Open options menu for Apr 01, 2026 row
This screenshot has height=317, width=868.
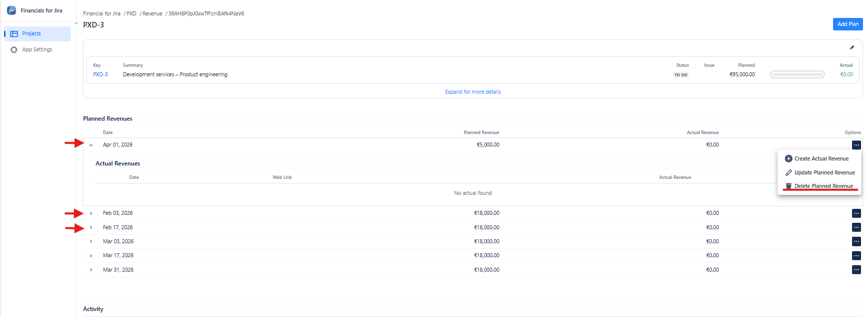(x=857, y=145)
